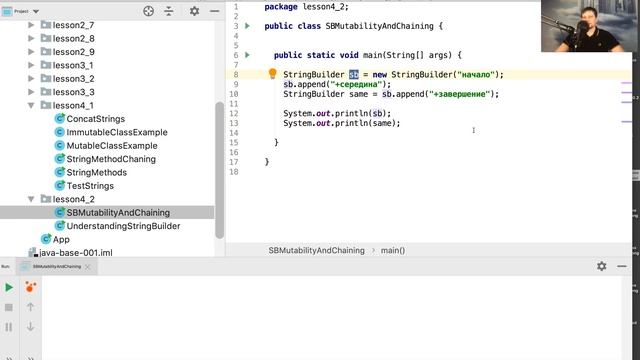Click the lesson4_2 folder name
This screenshot has height=360, width=640.
73,199
